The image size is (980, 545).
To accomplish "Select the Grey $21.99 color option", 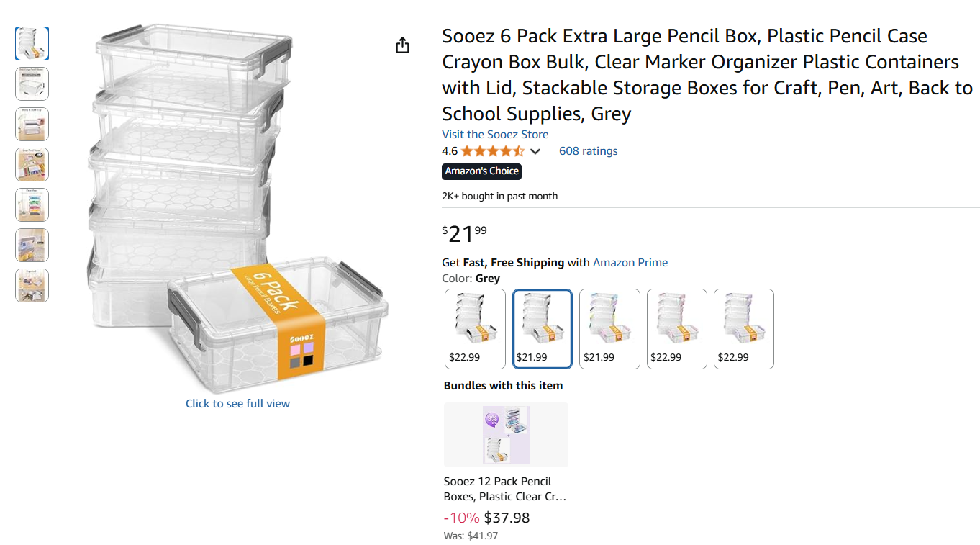I will [543, 329].
